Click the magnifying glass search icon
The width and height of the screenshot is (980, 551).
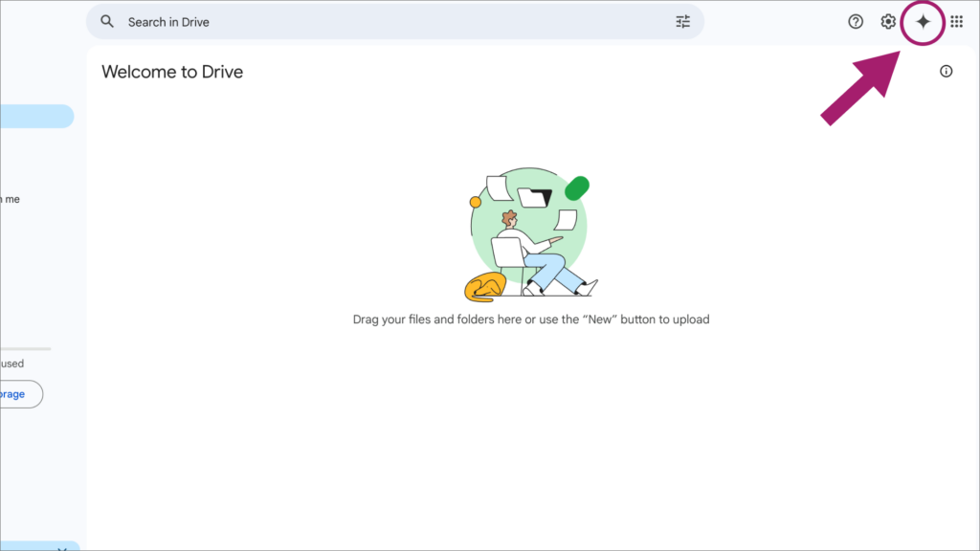tap(107, 22)
